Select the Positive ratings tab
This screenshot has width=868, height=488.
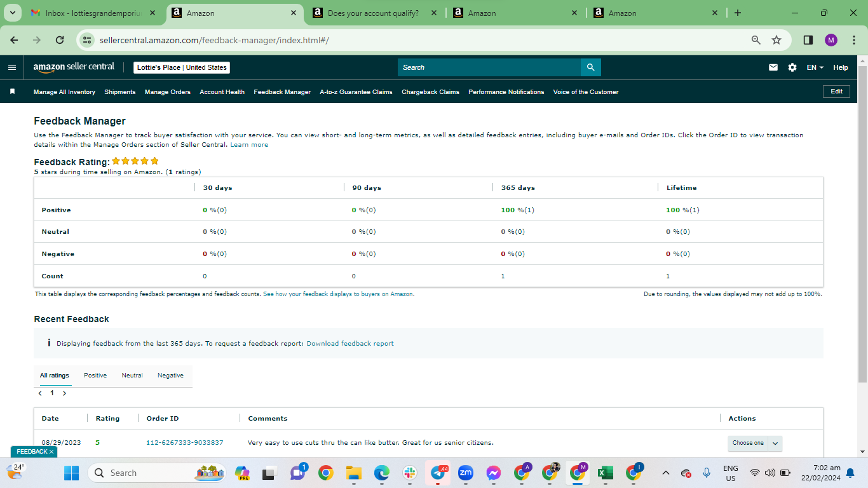[95, 376]
